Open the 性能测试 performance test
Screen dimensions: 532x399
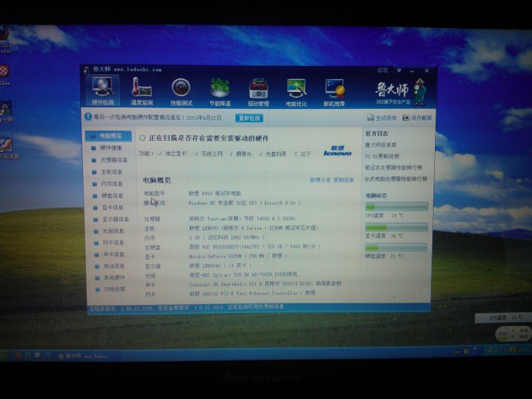181,92
